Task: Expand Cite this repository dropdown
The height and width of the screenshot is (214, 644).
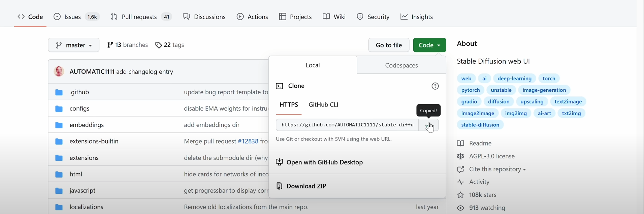Action: (x=491, y=169)
